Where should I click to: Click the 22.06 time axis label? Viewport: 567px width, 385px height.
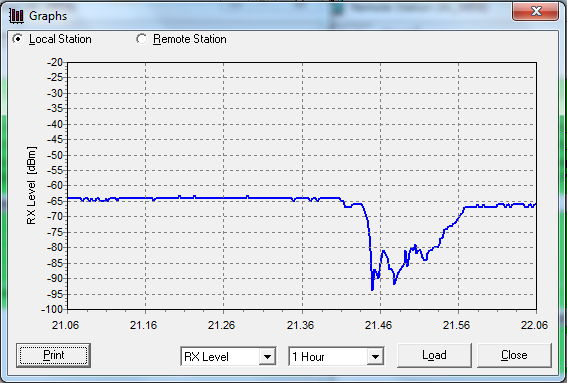pos(534,325)
